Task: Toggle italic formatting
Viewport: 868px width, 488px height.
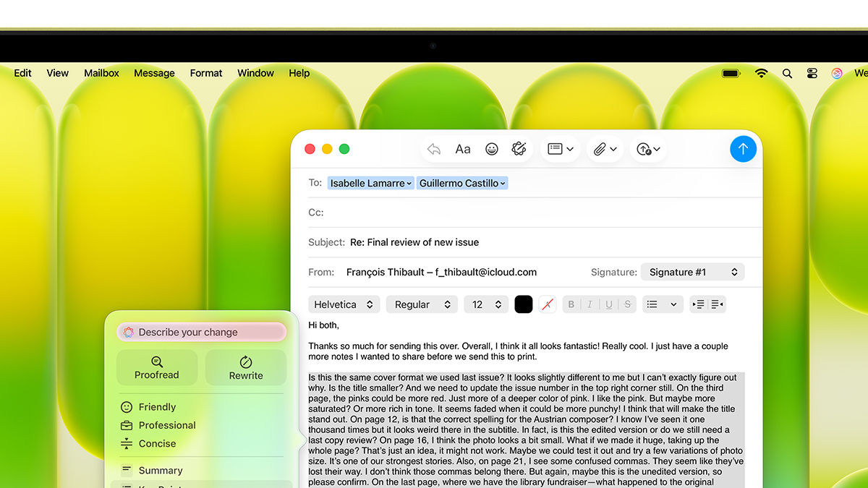Action: point(590,304)
